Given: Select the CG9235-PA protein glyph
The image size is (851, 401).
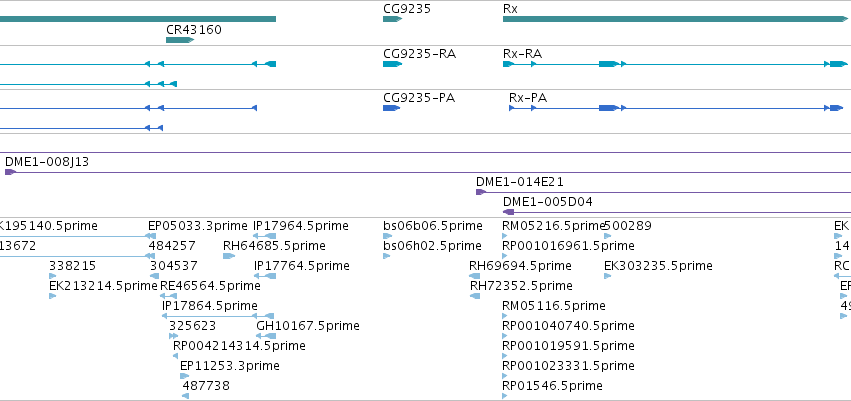Looking at the screenshot, I should (x=391, y=108).
